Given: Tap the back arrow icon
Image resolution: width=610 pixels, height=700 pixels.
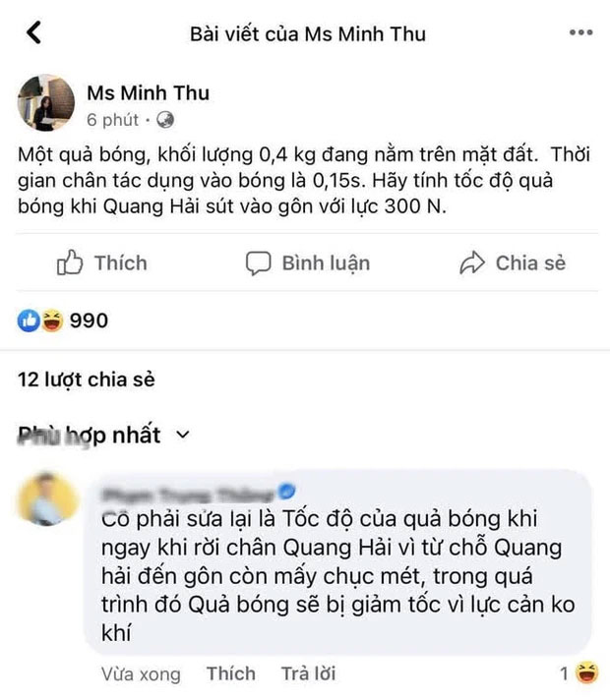Looking at the screenshot, I should pos(34,32).
